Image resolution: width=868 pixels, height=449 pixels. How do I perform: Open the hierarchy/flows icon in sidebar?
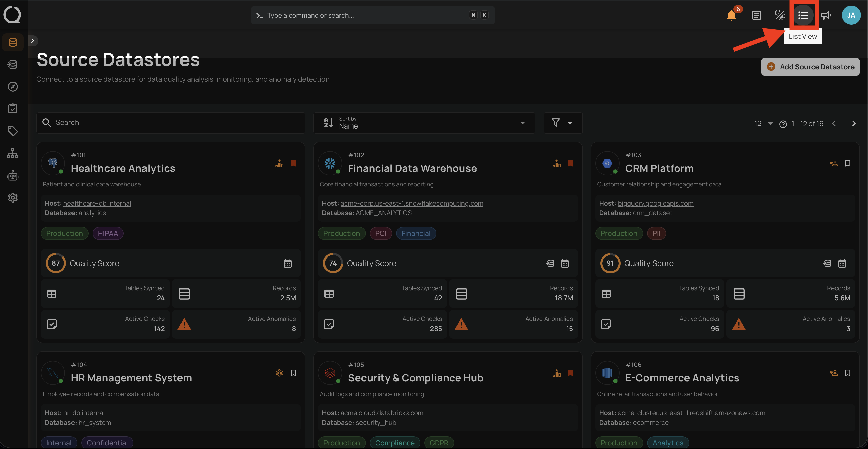[x=13, y=153]
